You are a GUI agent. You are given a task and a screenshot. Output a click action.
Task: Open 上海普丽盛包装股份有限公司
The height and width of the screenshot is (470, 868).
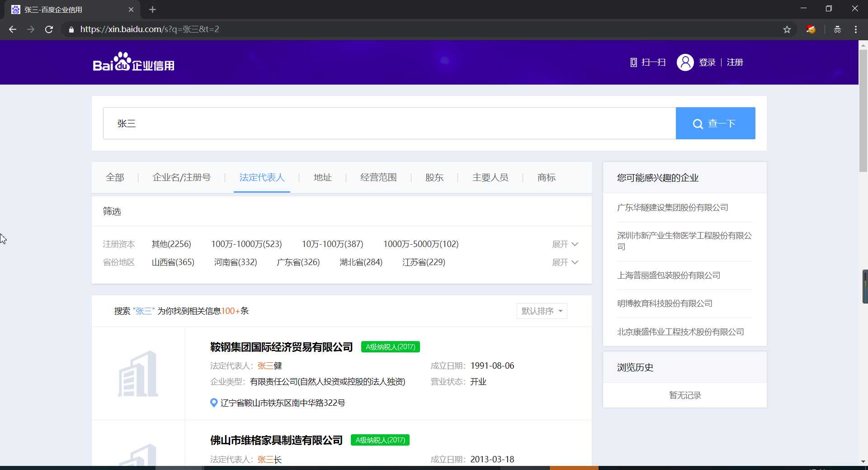coord(669,275)
